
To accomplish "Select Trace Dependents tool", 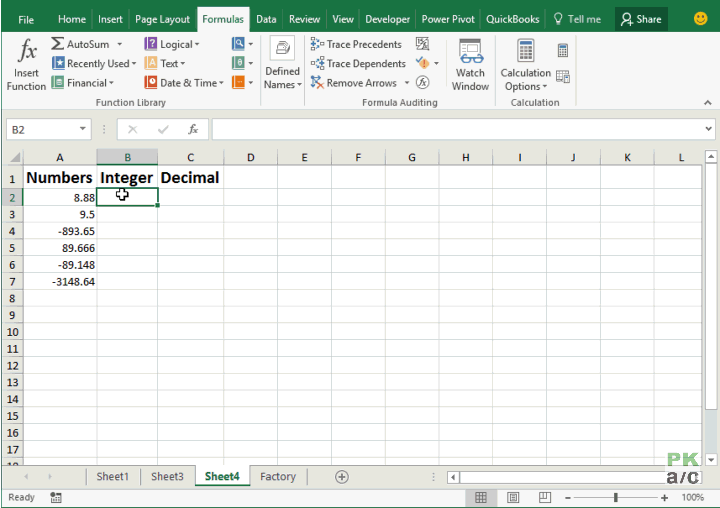I will [x=358, y=63].
